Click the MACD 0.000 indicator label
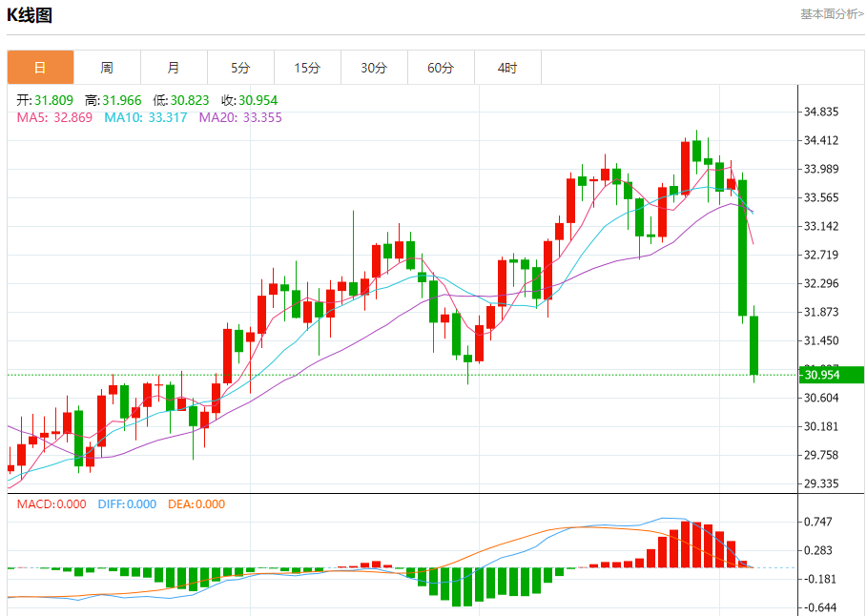This screenshot has height=616, width=867. pos(52,504)
